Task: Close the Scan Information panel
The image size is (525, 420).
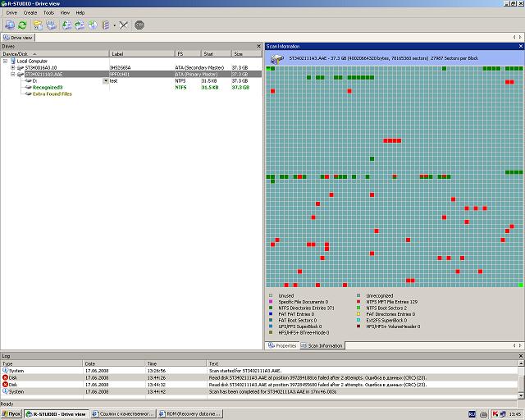Action: (521, 46)
